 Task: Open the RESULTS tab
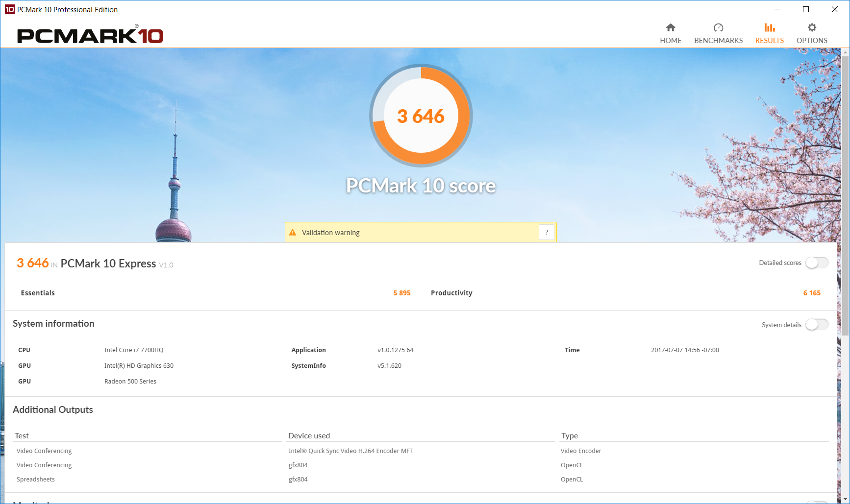pos(770,34)
